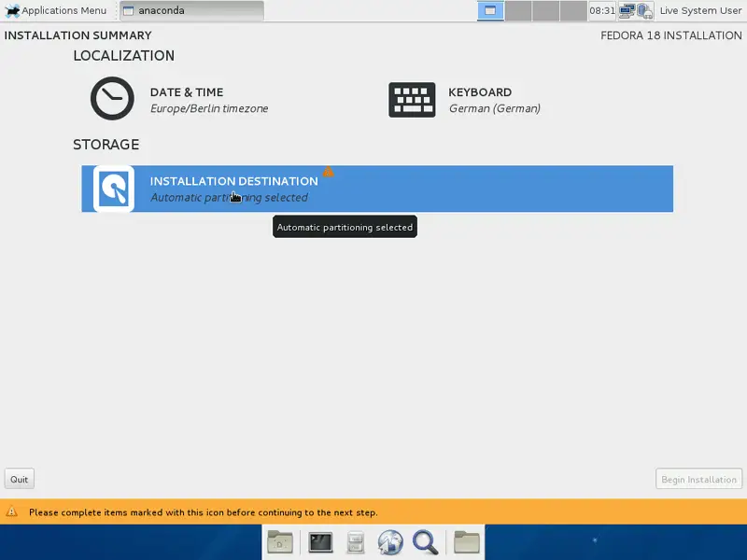Open the Applications Menu
The image size is (747, 560).
click(55, 10)
